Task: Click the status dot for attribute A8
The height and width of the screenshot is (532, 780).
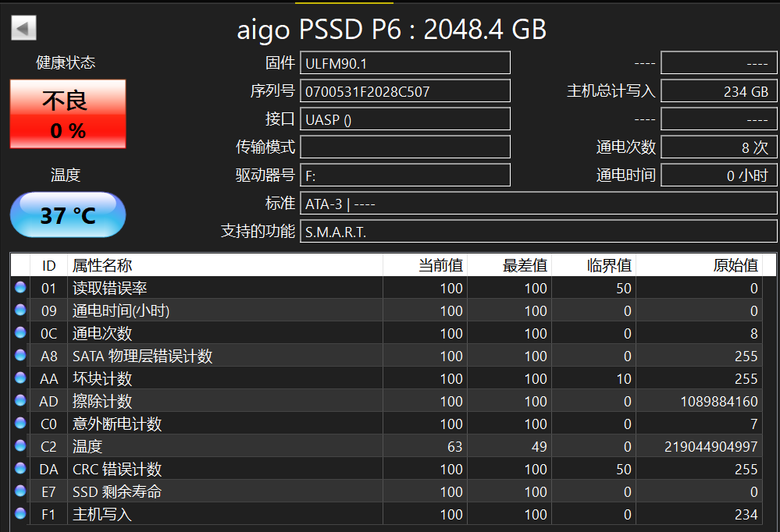Action: (x=20, y=355)
